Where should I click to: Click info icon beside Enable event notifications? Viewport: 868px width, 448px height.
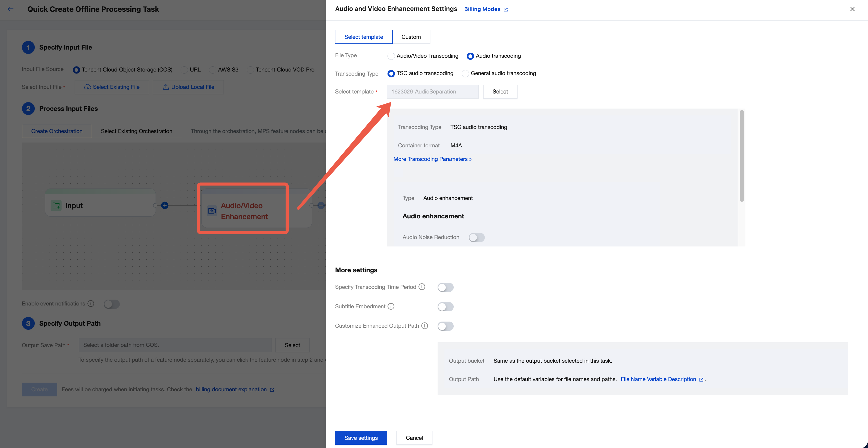click(x=91, y=303)
